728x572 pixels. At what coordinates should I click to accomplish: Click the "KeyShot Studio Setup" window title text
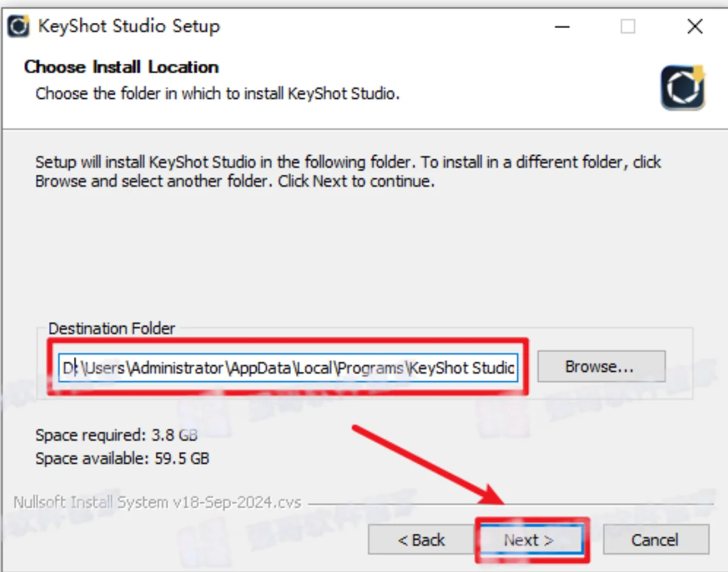tap(129, 26)
